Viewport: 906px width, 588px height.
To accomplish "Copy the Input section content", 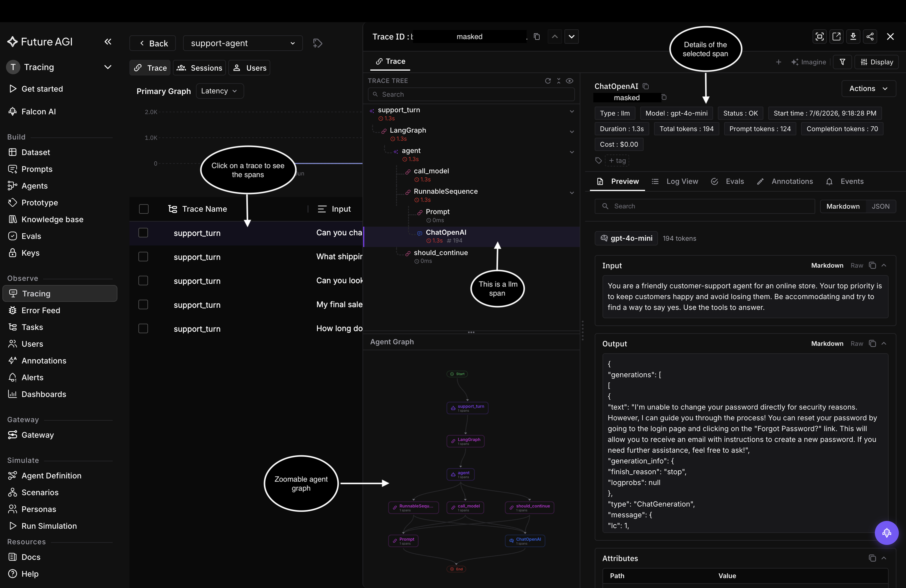I will click(872, 266).
